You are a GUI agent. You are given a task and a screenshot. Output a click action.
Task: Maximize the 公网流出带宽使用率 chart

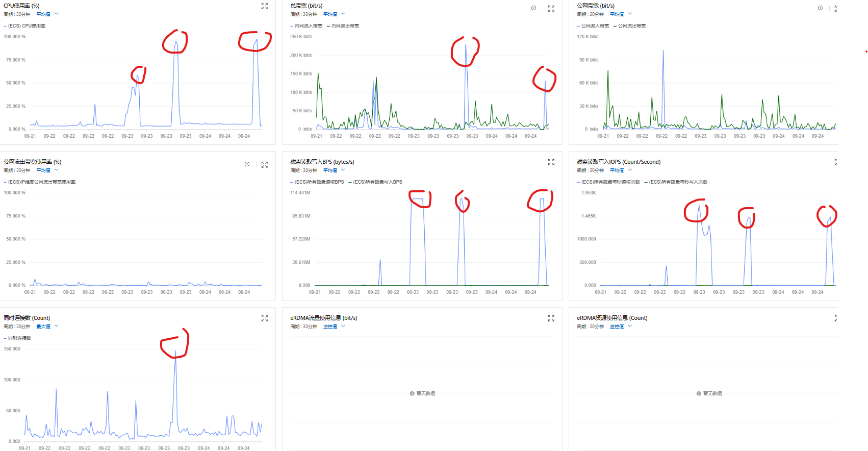coord(264,165)
